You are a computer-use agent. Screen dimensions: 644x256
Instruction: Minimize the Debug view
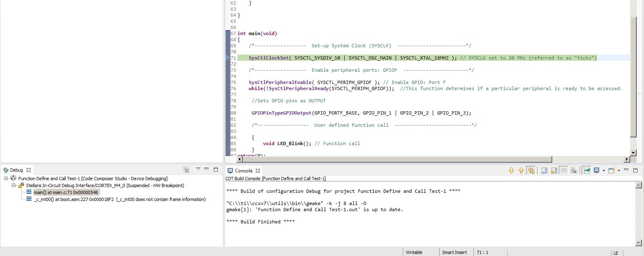(x=206, y=168)
